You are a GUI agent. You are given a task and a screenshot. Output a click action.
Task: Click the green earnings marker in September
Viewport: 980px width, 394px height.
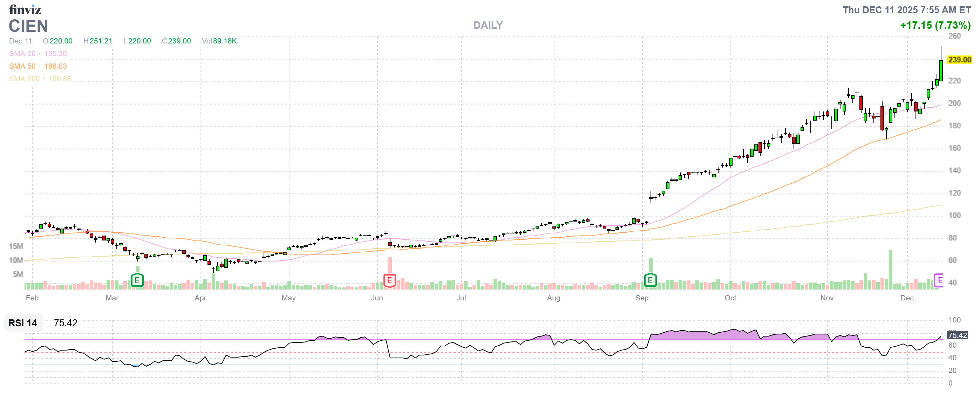pos(650,281)
